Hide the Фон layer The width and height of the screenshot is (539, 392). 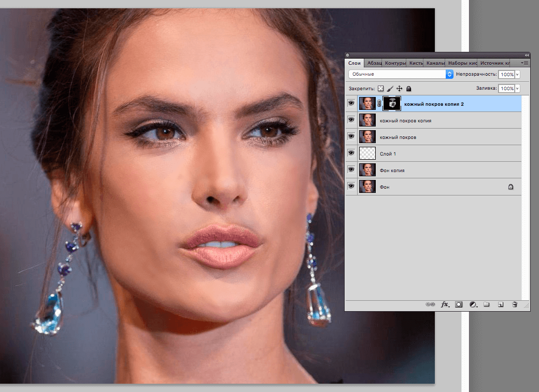(x=351, y=187)
